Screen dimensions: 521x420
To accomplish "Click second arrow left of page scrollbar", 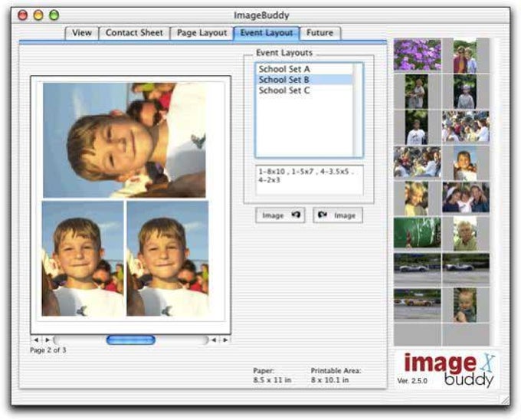I will 48,340.
